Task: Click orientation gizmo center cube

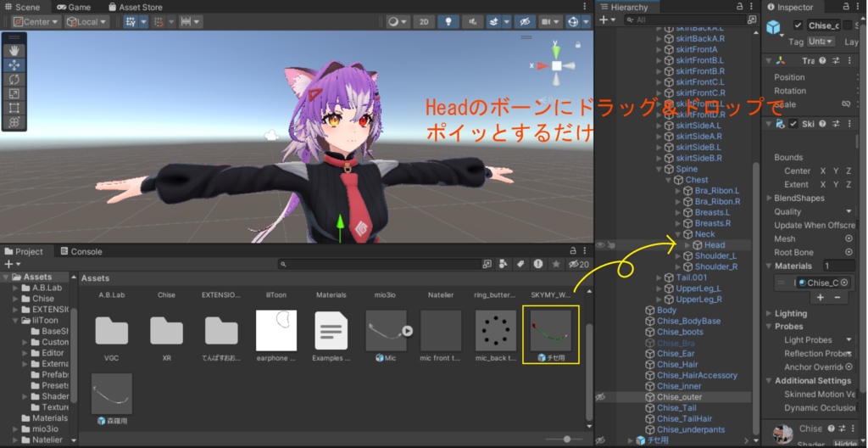Action: point(556,65)
